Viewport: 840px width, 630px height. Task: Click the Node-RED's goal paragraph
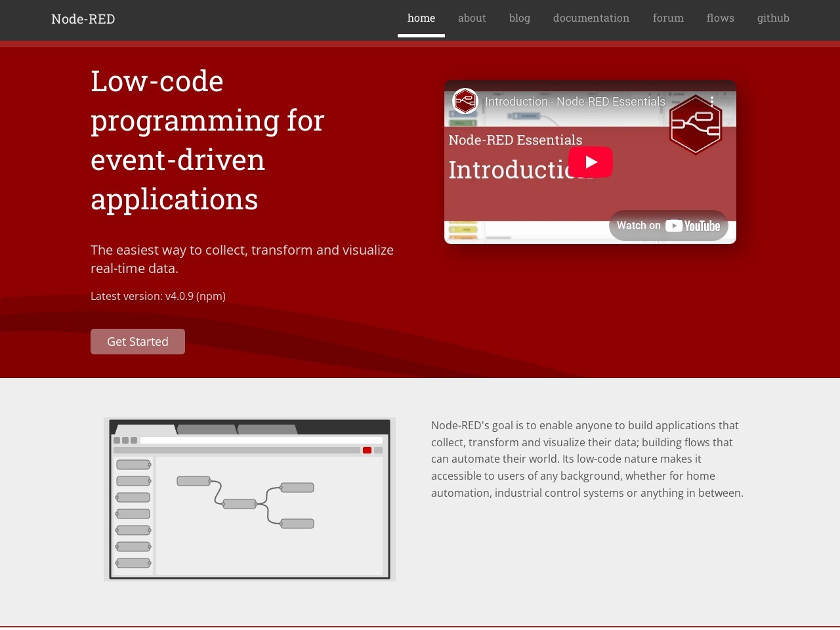pyautogui.click(x=587, y=459)
